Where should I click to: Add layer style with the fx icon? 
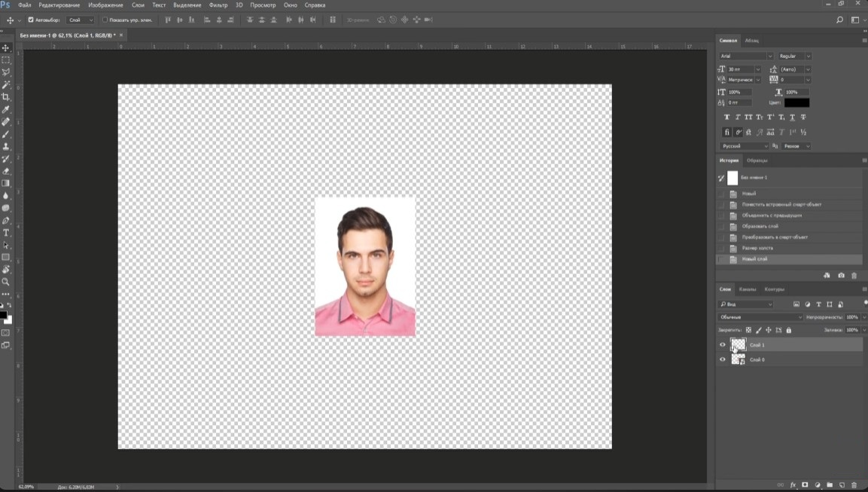pyautogui.click(x=793, y=484)
